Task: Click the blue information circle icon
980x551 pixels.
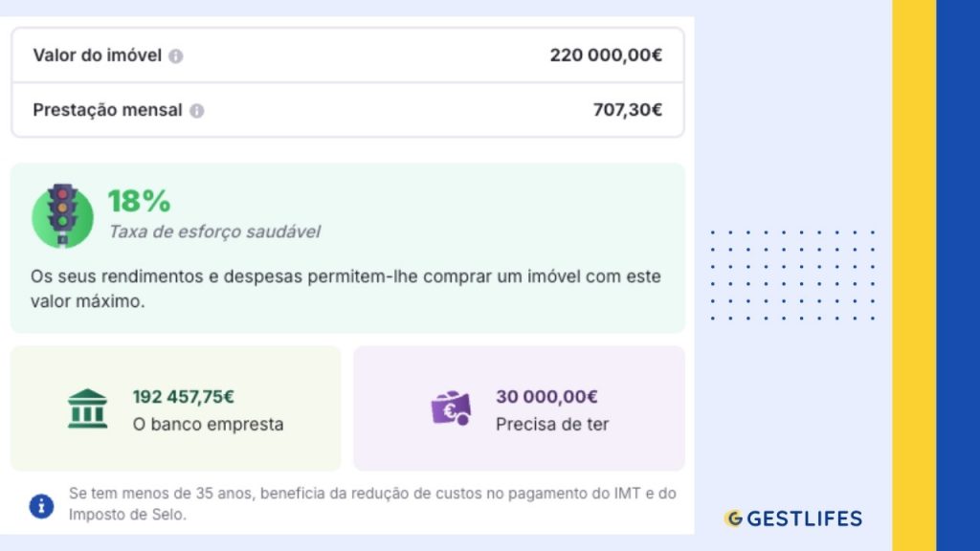Action: (x=41, y=505)
